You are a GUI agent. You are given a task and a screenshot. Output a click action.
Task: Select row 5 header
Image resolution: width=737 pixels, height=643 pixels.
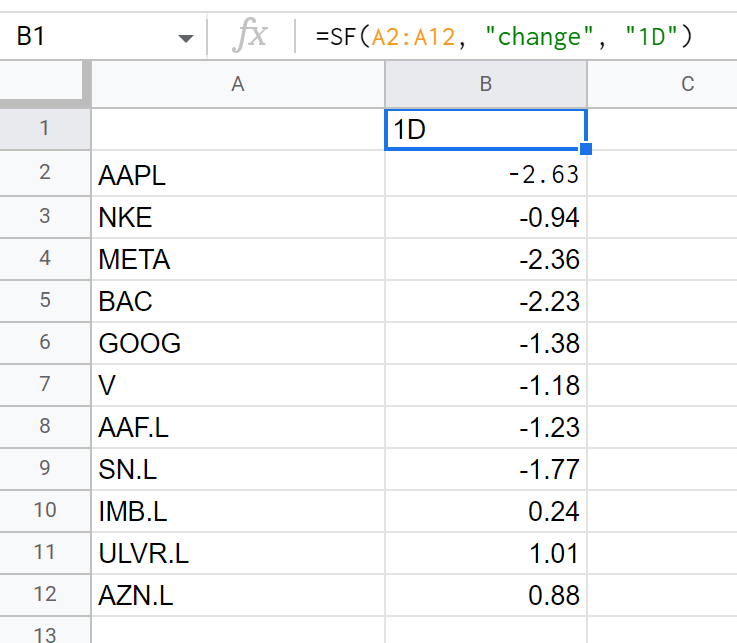[x=45, y=300]
